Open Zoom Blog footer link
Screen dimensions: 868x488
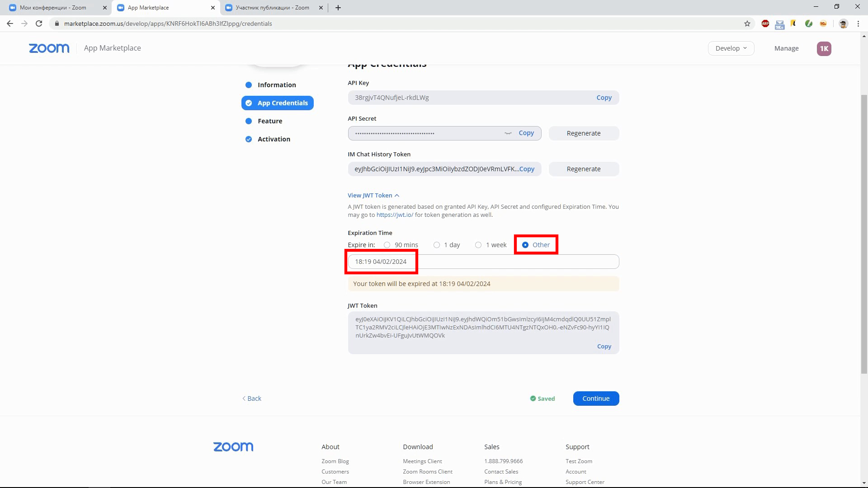click(335, 461)
